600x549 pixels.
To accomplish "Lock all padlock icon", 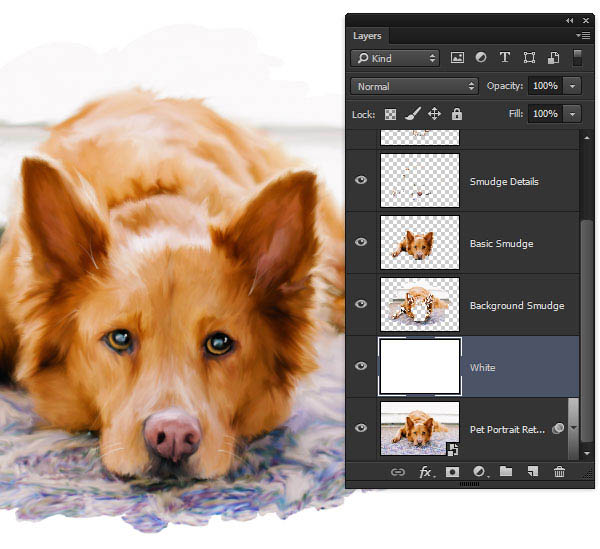I will (457, 114).
